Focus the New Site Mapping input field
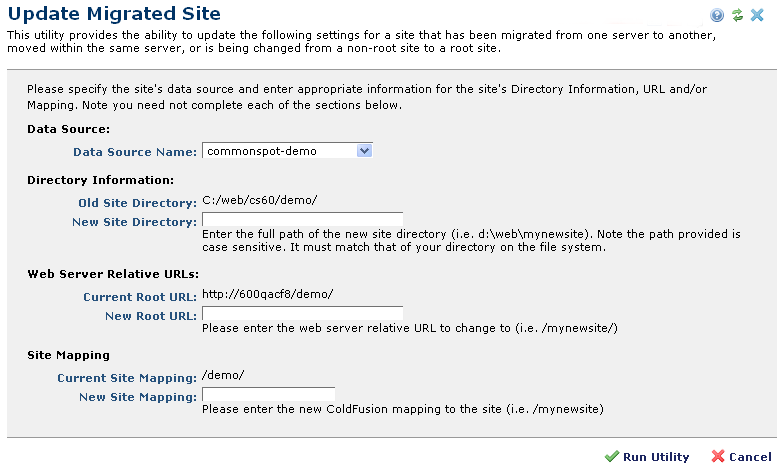This screenshot has width=782, height=470. (268, 395)
